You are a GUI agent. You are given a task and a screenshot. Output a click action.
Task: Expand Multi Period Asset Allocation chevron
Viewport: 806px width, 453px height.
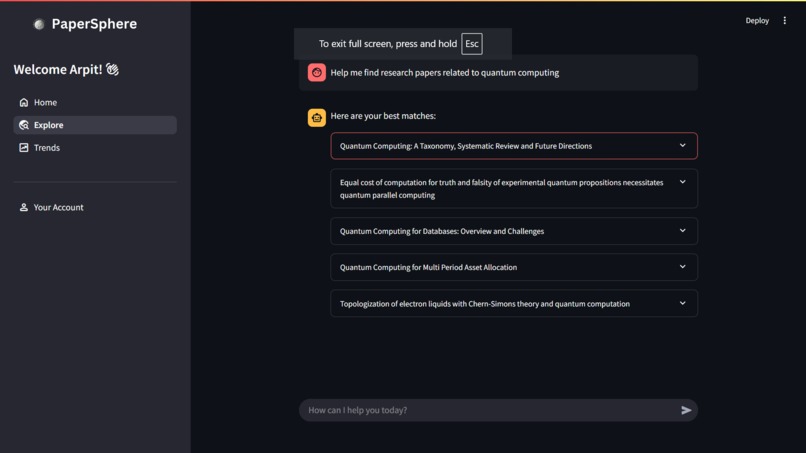[683, 267]
